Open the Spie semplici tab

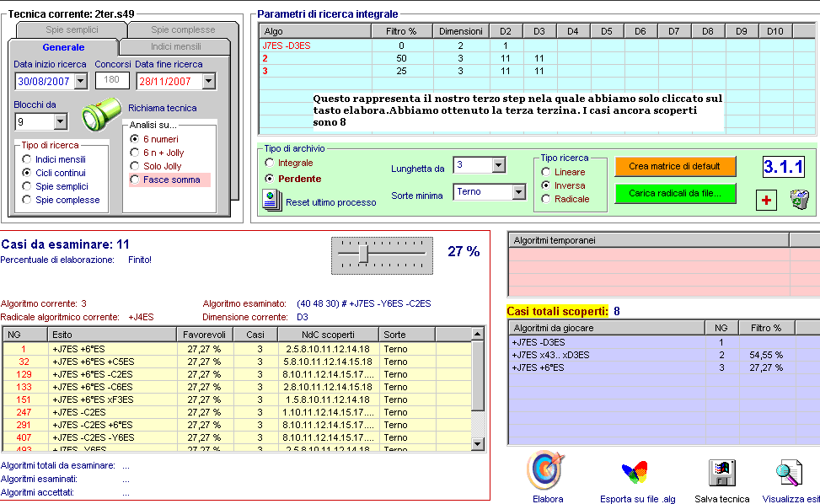(72, 29)
